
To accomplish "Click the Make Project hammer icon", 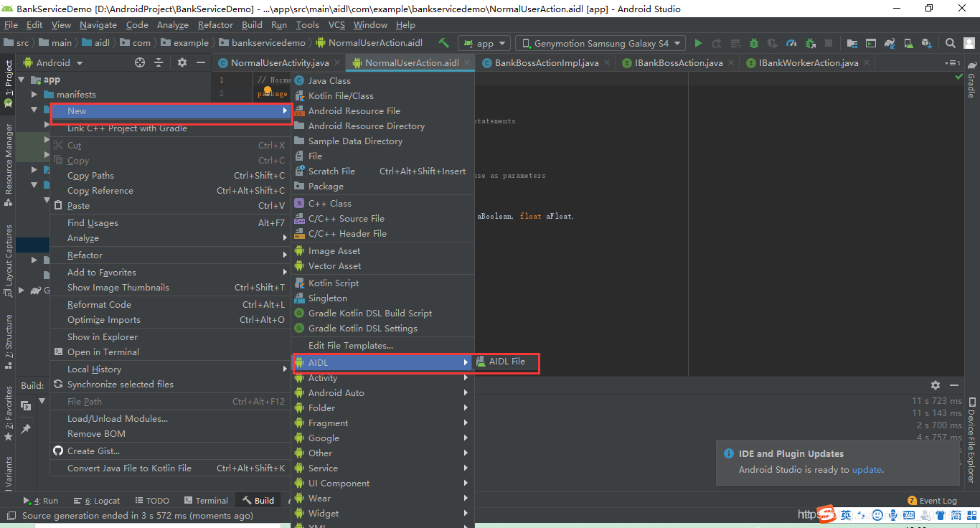I will click(x=444, y=43).
